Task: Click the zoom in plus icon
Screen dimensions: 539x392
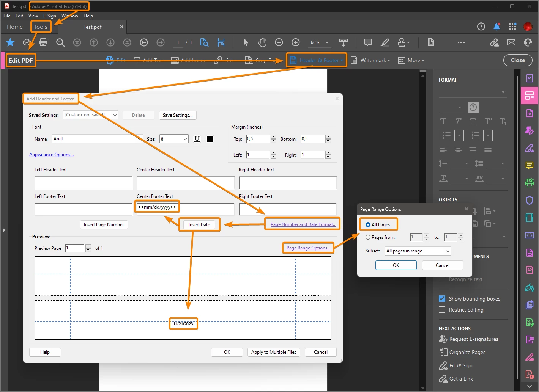Action: click(x=296, y=42)
